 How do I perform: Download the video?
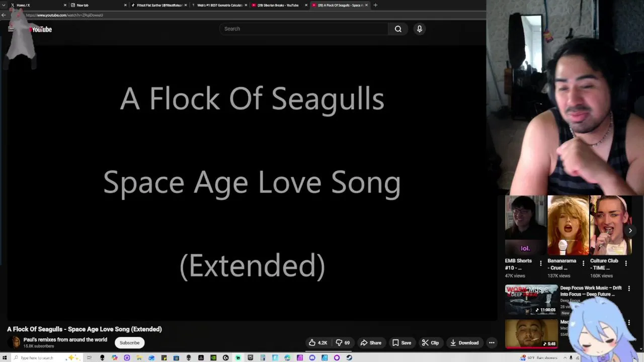click(464, 343)
